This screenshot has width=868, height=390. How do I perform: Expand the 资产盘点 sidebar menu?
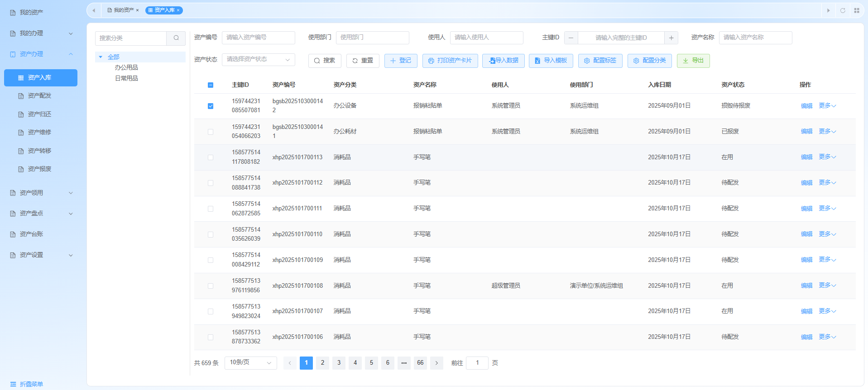[x=71, y=214]
